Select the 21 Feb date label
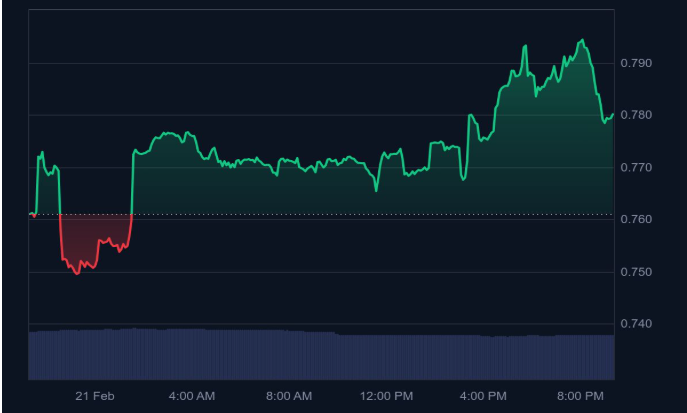The width and height of the screenshot is (687, 413). (x=94, y=396)
